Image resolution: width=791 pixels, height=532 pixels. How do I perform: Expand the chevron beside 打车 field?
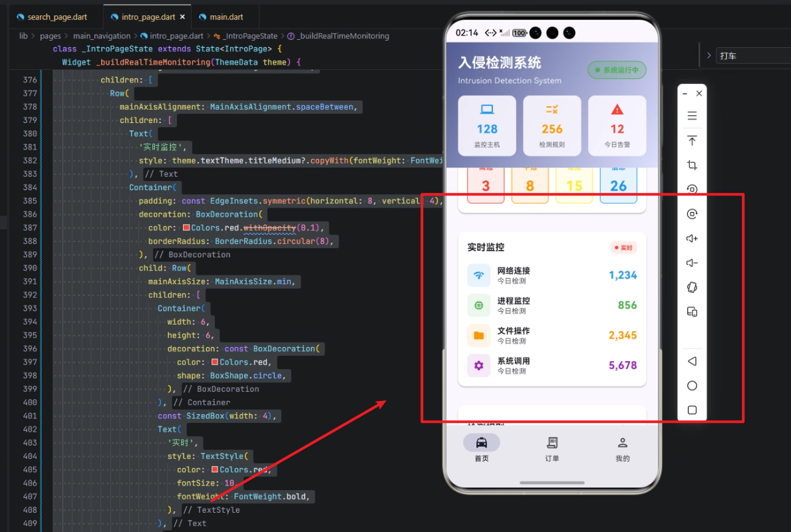coord(709,55)
